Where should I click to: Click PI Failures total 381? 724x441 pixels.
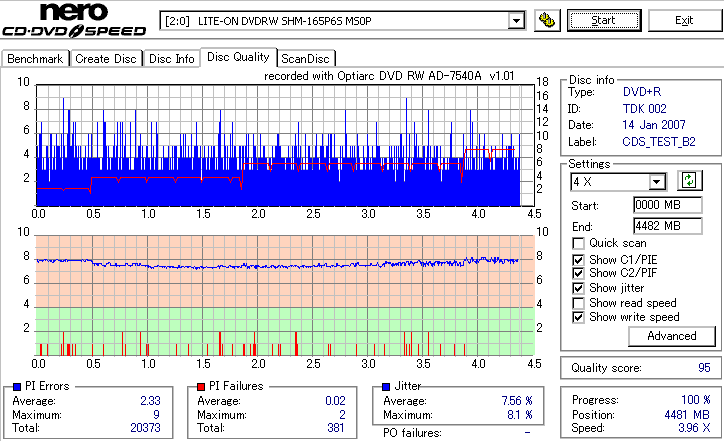coord(336,428)
